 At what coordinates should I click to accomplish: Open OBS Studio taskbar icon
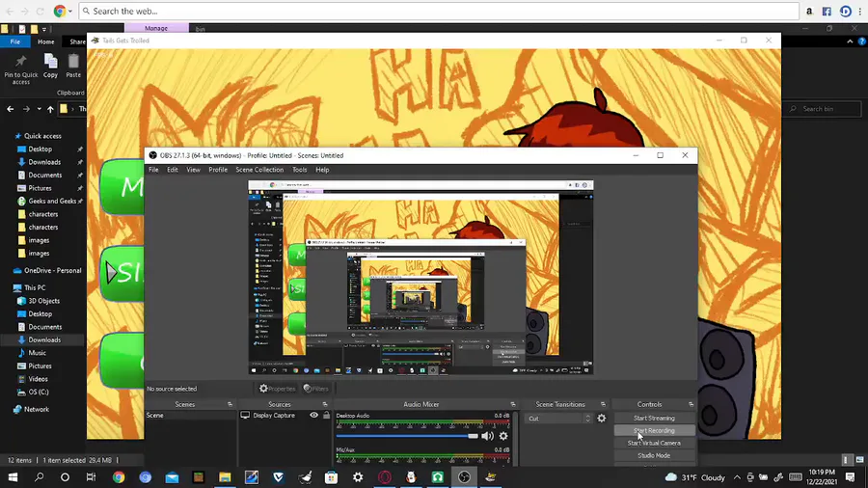click(464, 477)
